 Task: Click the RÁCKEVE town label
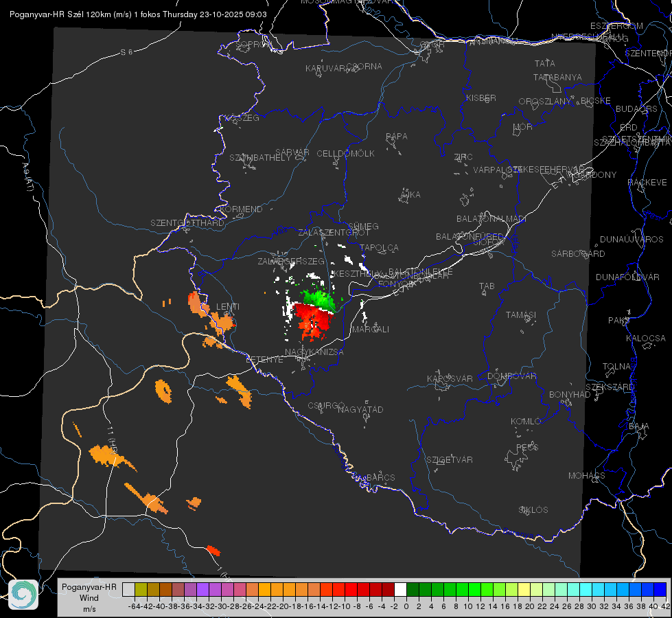click(647, 183)
